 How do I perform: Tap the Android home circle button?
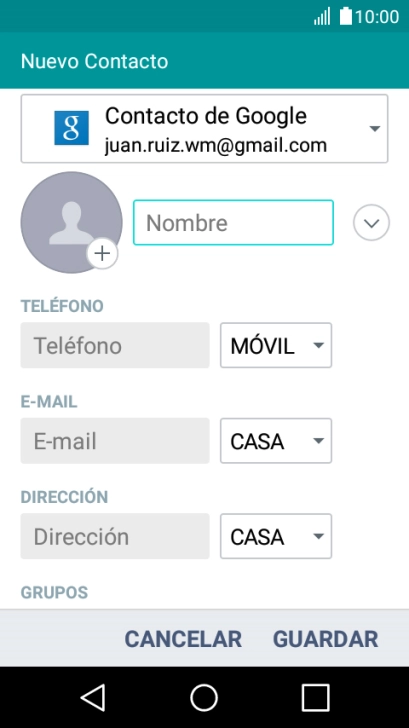204,697
